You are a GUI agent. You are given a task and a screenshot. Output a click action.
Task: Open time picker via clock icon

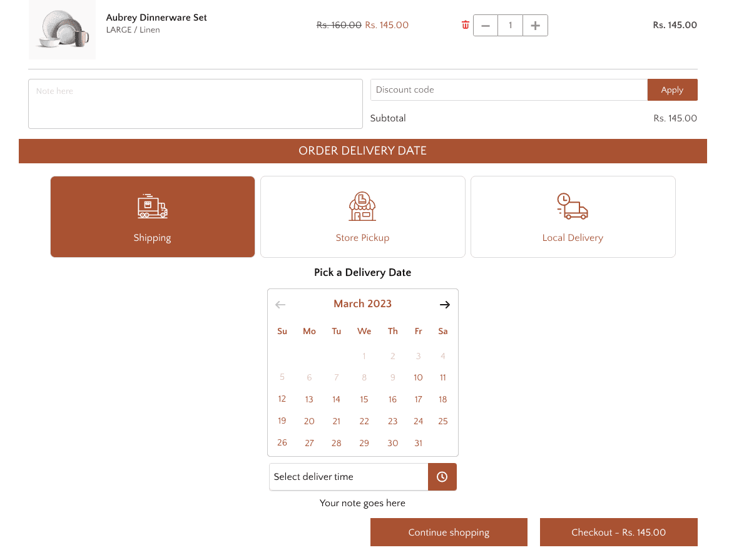[442, 477]
